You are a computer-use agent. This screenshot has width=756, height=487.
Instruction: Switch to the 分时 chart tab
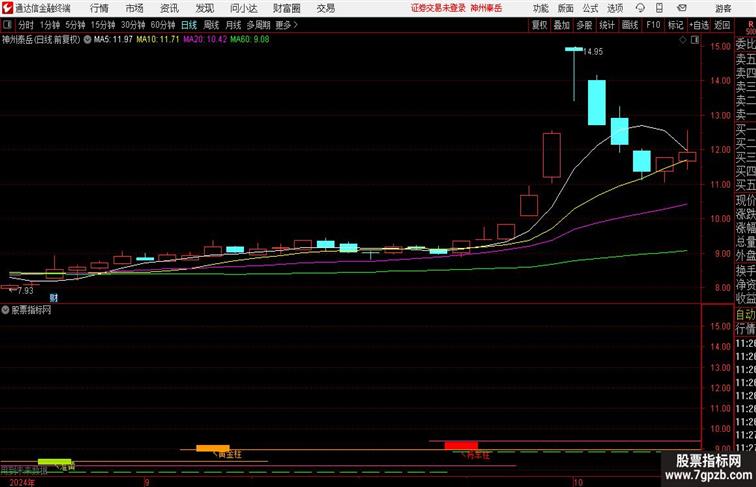click(26, 25)
